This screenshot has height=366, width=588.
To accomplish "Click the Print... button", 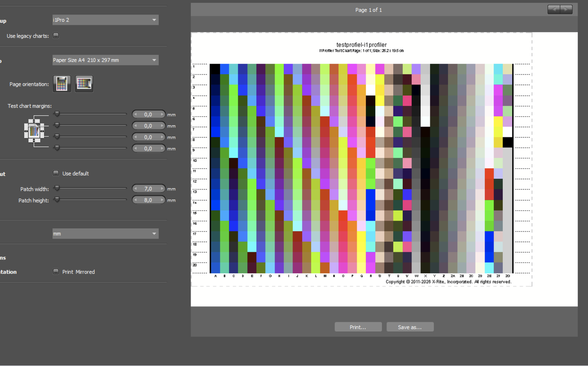I will 358,327.
